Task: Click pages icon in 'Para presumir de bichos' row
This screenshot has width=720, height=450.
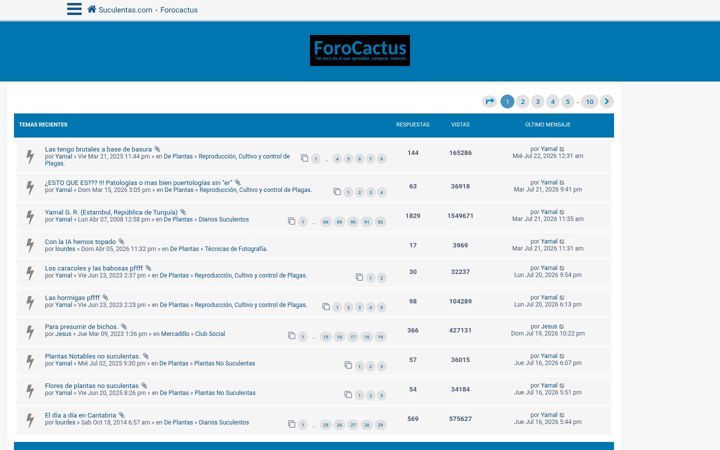Action: click(292, 336)
